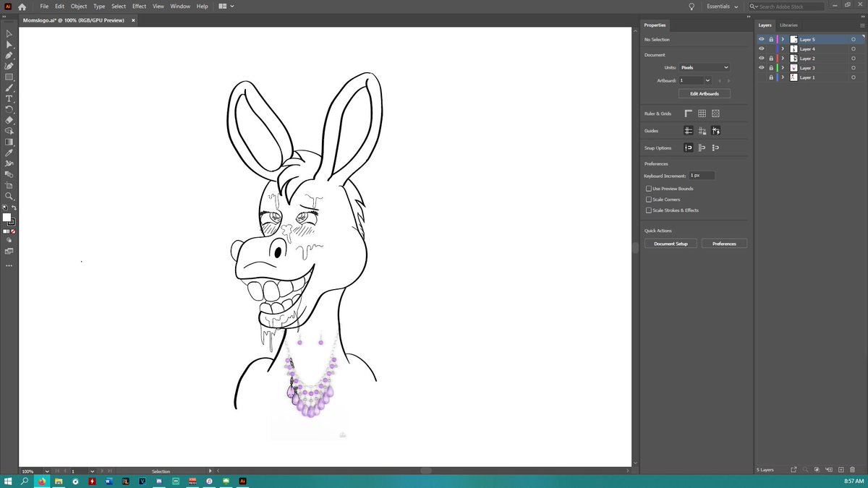
Task: Enable Use Preview Bounds checkbox
Action: [649, 189]
